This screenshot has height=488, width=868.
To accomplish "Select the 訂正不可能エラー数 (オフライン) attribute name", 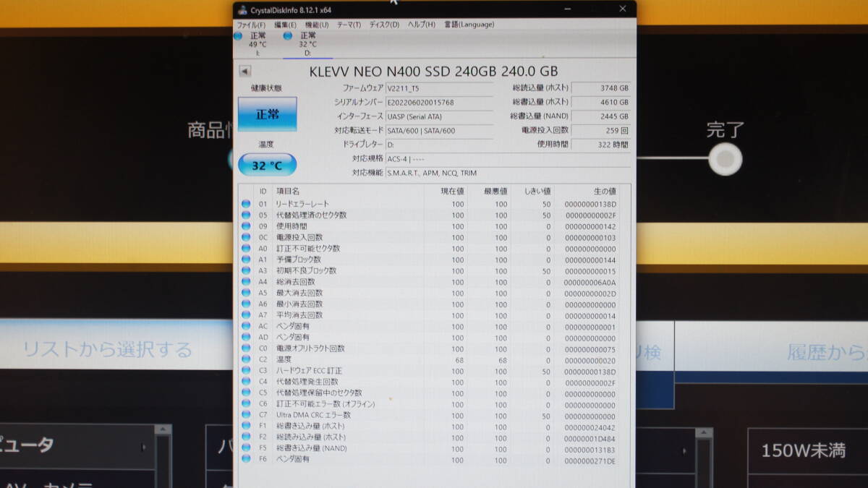I will point(325,404).
